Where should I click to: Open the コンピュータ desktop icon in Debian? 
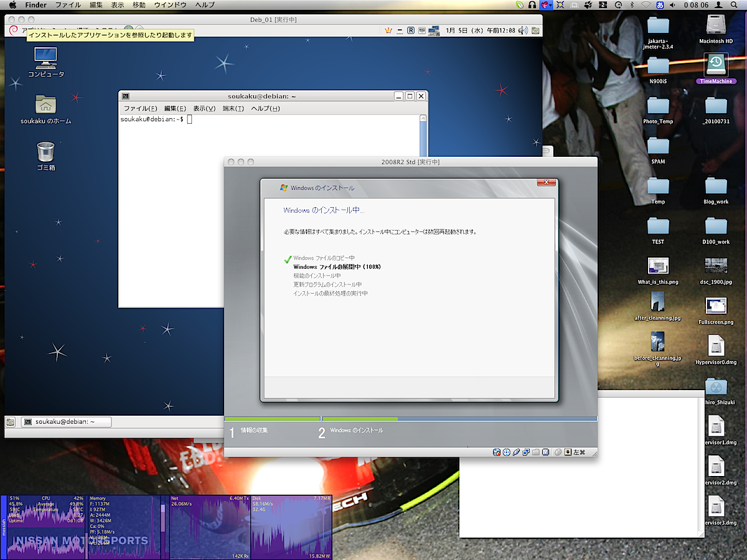tap(45, 62)
